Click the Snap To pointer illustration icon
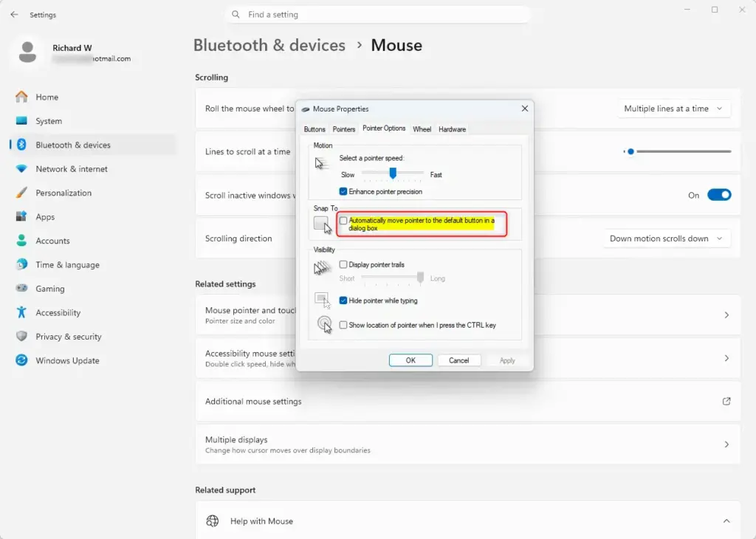This screenshot has width=756, height=539. [x=323, y=224]
